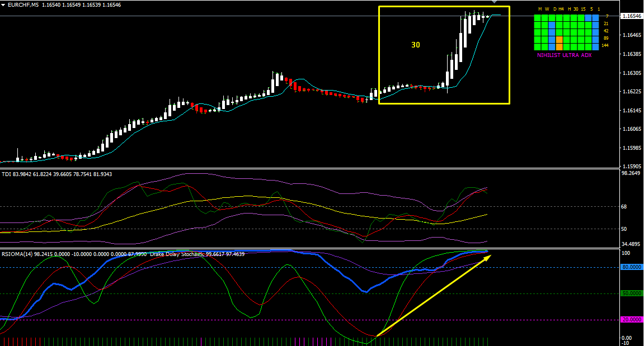Screen dimensions: 644x346
Task: Click the 21 row label of ADX grid
Action: click(x=606, y=24)
